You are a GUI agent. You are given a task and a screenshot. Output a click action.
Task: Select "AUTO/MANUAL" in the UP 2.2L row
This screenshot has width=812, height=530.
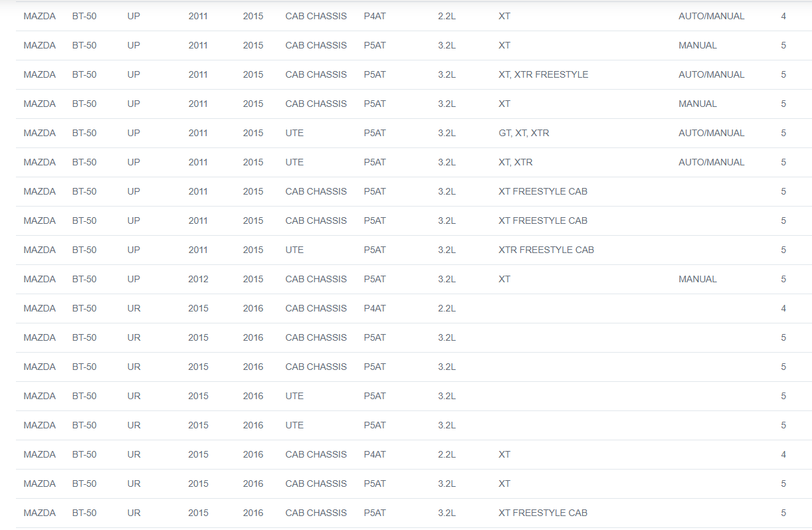click(712, 16)
